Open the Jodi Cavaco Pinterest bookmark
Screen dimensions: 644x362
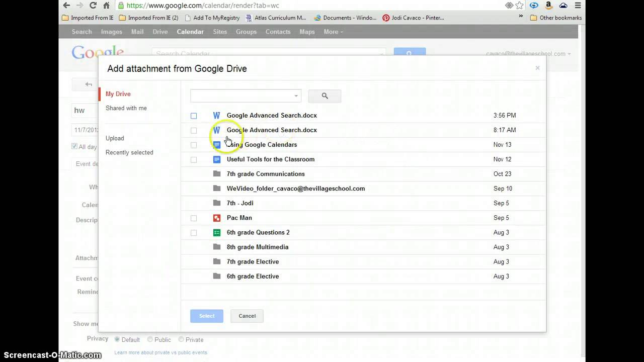413,18
